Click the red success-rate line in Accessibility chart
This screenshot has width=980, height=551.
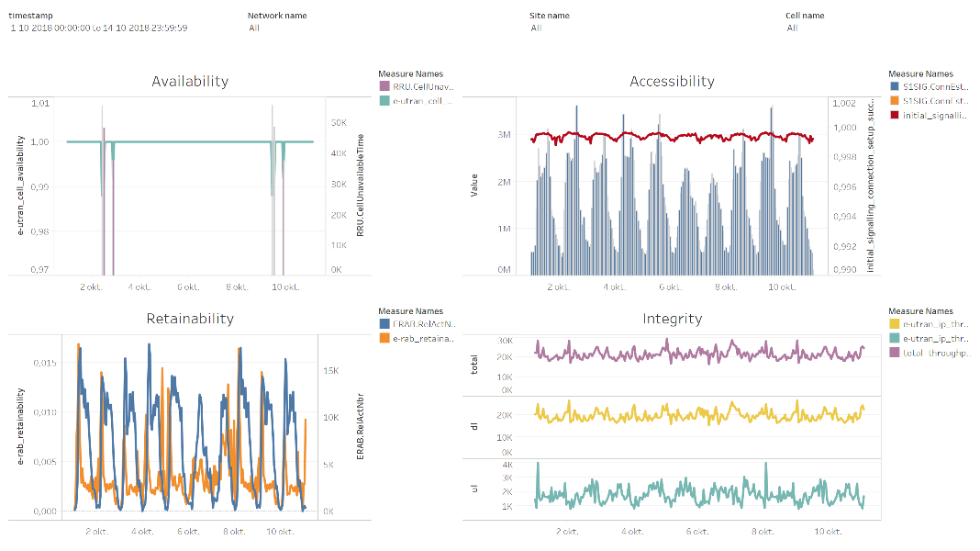pyautogui.click(x=673, y=136)
